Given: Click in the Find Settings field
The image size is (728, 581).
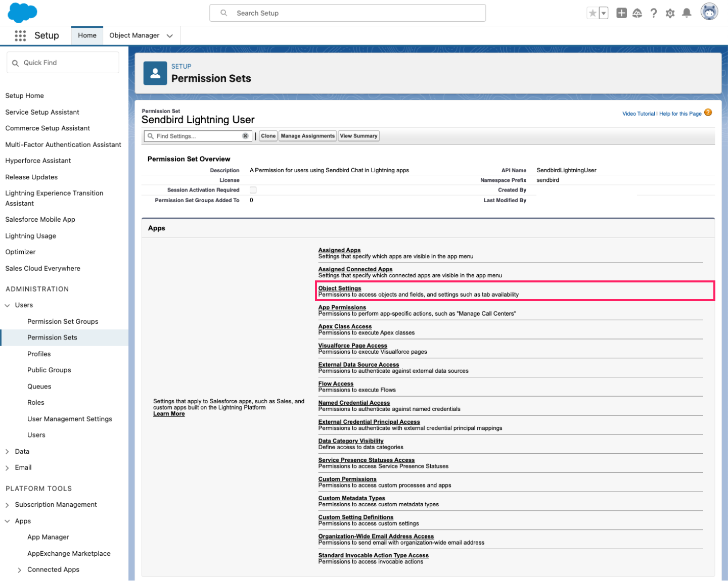Looking at the screenshot, I should pyautogui.click(x=198, y=136).
